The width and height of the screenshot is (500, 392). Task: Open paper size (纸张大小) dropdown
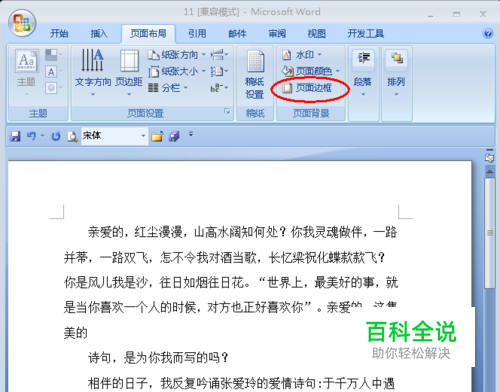177,71
